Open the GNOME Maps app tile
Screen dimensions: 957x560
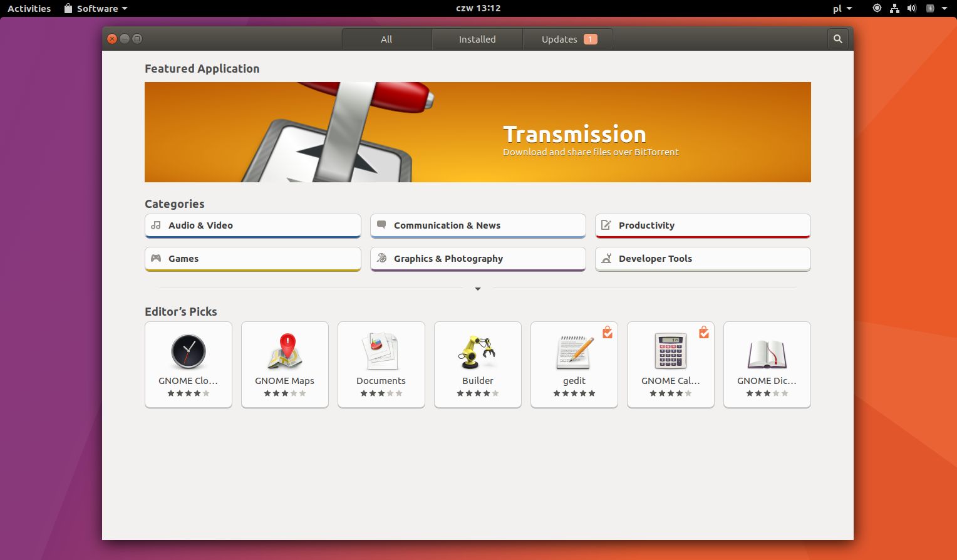[285, 365]
